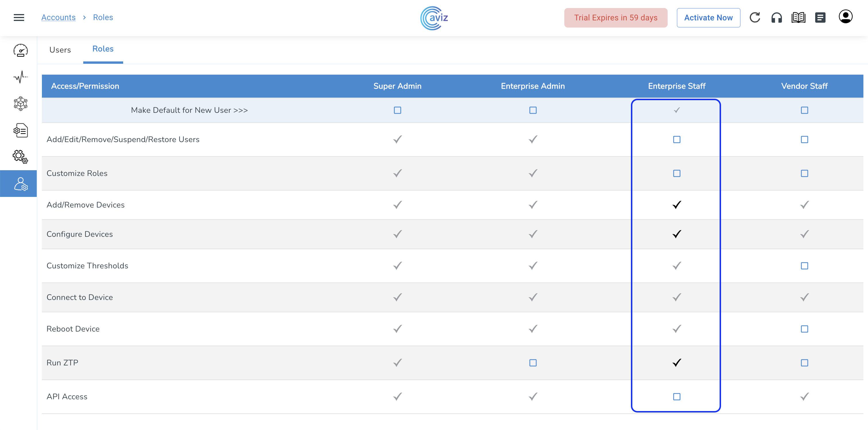Open the hamburger navigation menu
Viewport: 868px width, 430px height.
click(x=19, y=18)
